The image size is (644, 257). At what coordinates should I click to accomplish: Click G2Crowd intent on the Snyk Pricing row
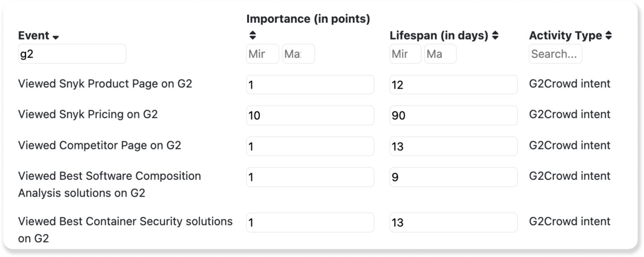[x=570, y=114]
